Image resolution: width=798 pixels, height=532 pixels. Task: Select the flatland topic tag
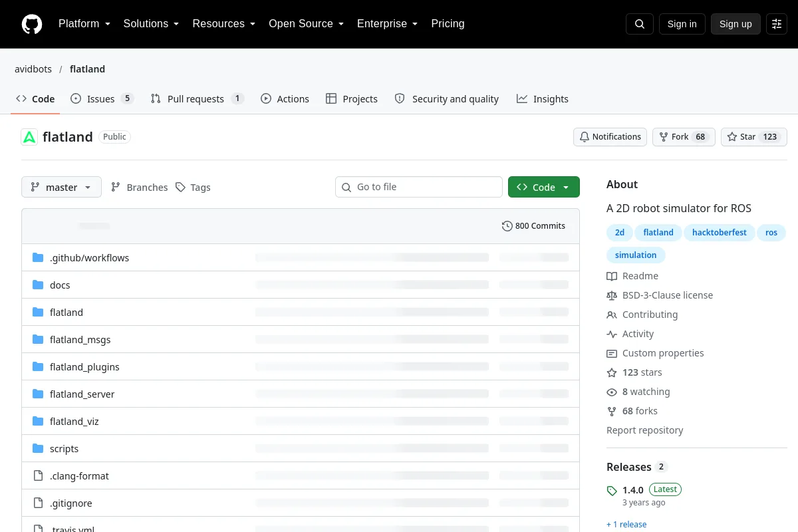658,233
